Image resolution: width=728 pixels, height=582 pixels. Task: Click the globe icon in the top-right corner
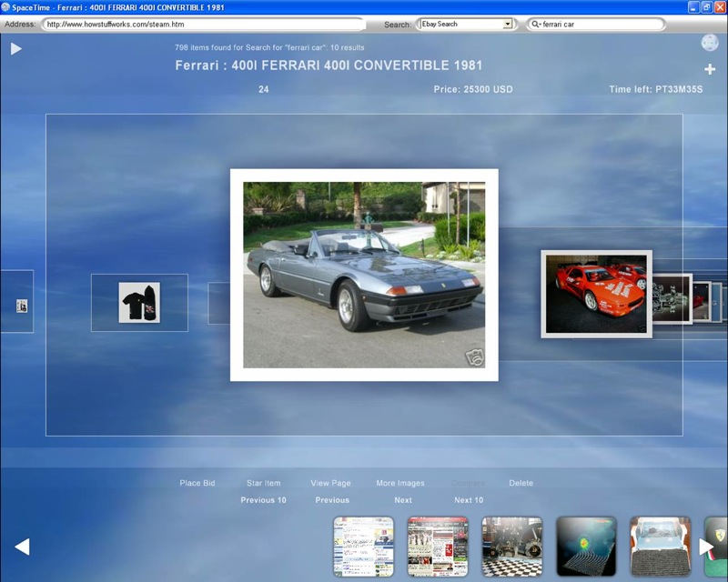[x=710, y=43]
